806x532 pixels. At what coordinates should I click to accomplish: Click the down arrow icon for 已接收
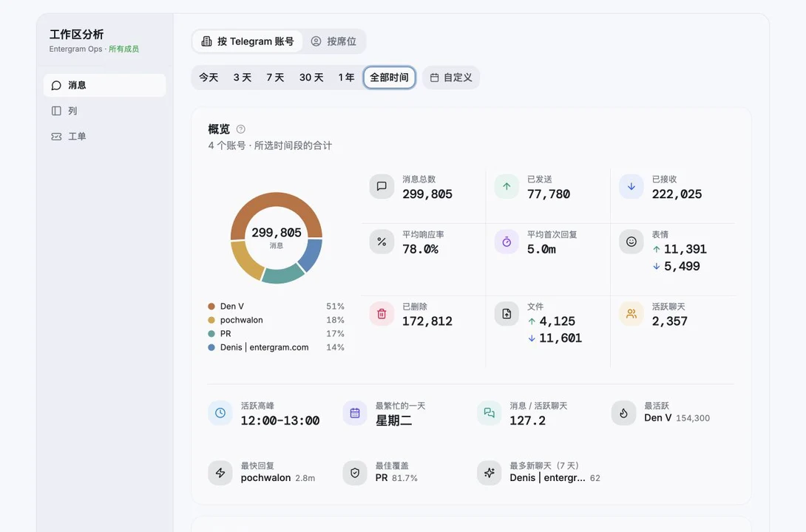tap(631, 186)
